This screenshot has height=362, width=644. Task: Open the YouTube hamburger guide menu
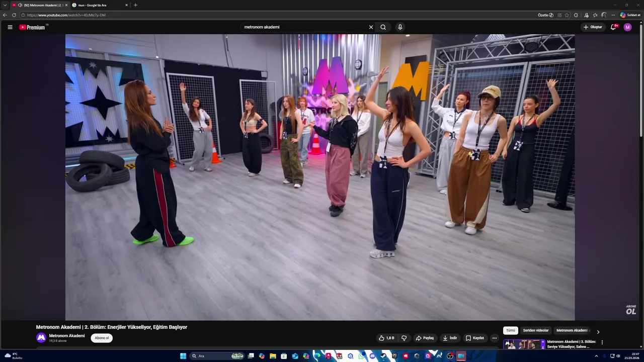[x=10, y=27]
